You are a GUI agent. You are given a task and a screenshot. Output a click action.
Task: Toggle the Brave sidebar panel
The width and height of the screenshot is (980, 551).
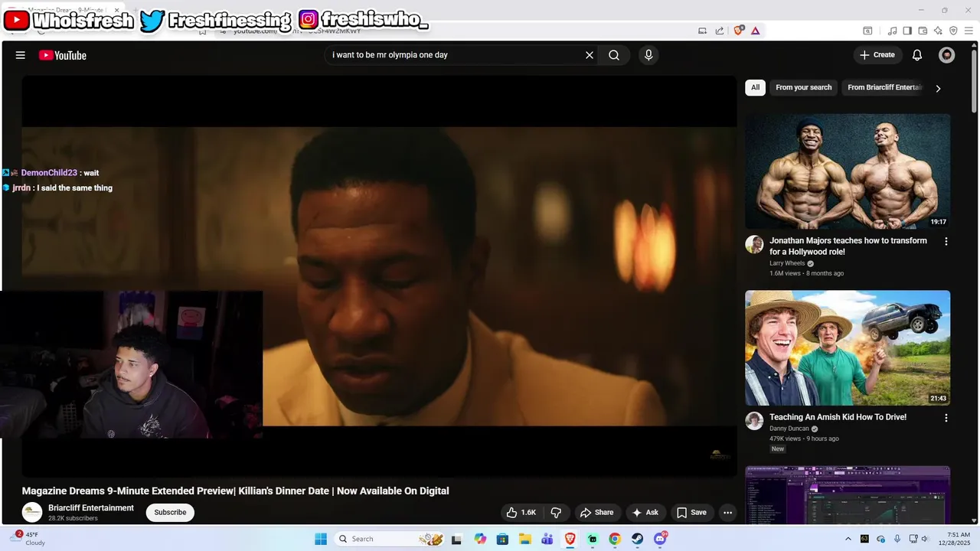coord(907,31)
